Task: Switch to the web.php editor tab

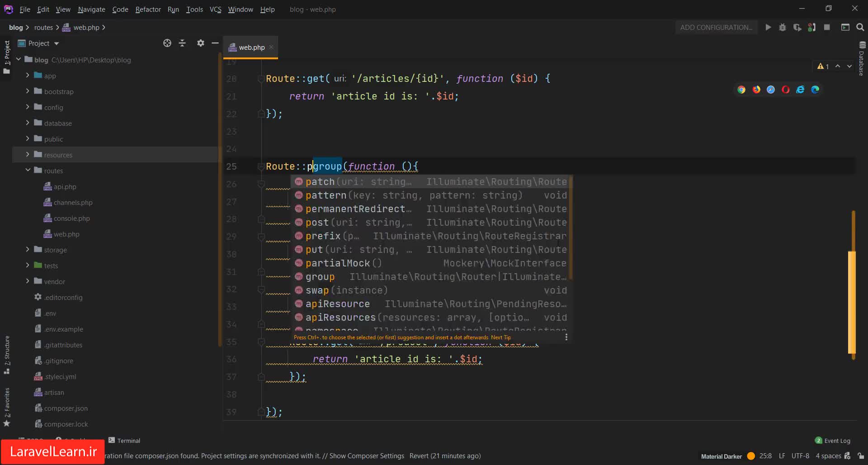Action: pyautogui.click(x=251, y=47)
